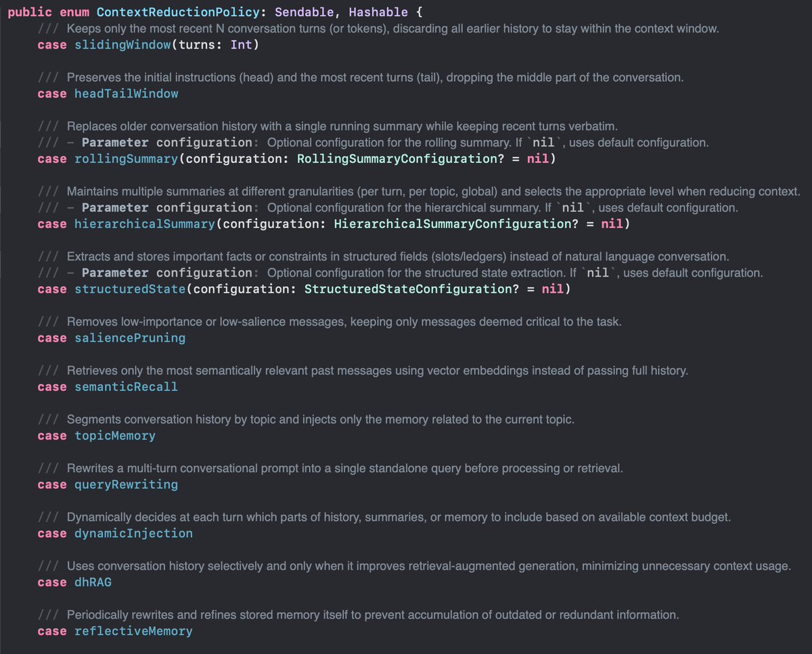812x654 pixels.
Task: Click the comment starting 'Replaces older conversation history'
Action: pyautogui.click(x=328, y=126)
